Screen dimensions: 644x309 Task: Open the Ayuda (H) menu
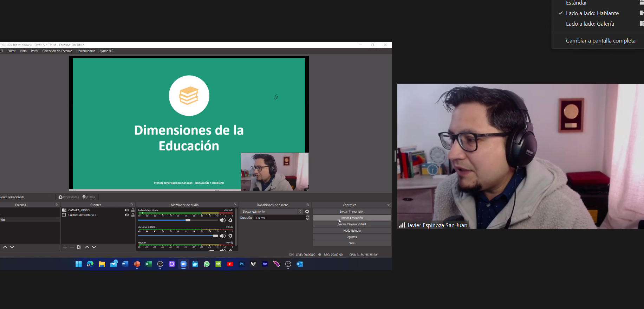[106, 51]
